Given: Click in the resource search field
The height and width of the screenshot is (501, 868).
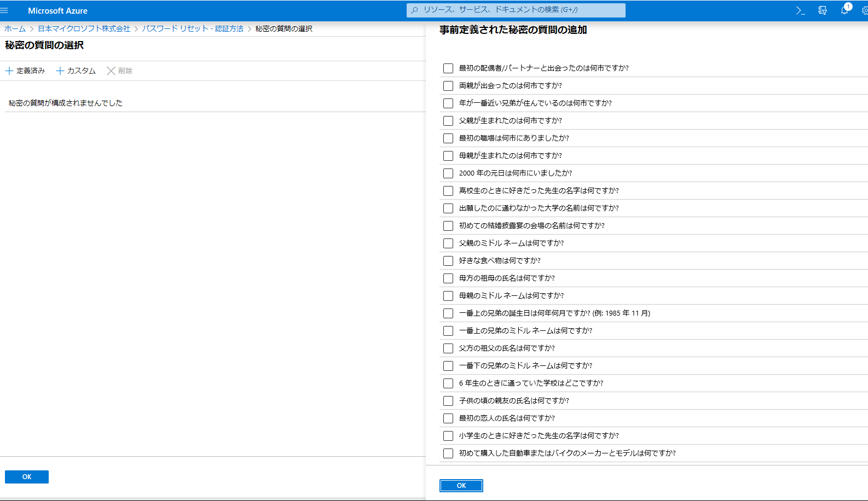Looking at the screenshot, I should click(x=516, y=10).
